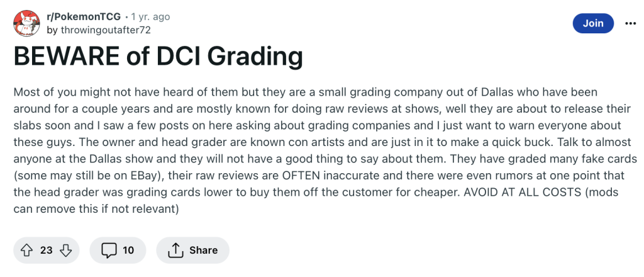Open the r/PokemonTCG community avatar
Screen dimensions: 644x277
click(x=25, y=23)
